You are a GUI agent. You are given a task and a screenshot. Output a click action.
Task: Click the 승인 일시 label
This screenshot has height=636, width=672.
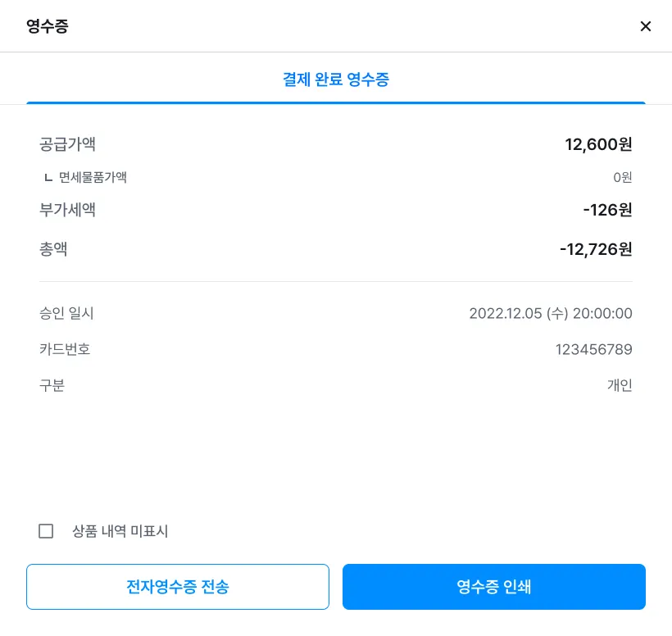click(x=66, y=313)
